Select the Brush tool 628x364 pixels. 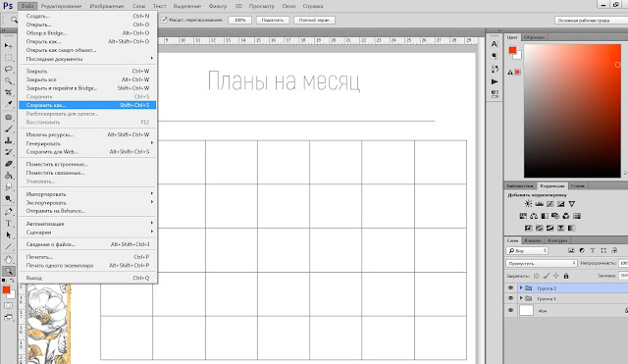coord(9,129)
